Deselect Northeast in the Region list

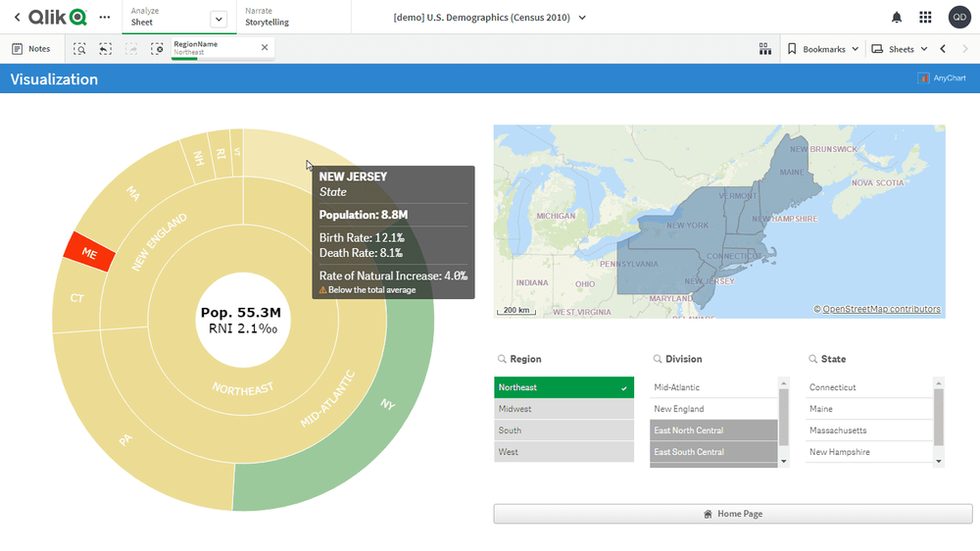(563, 387)
